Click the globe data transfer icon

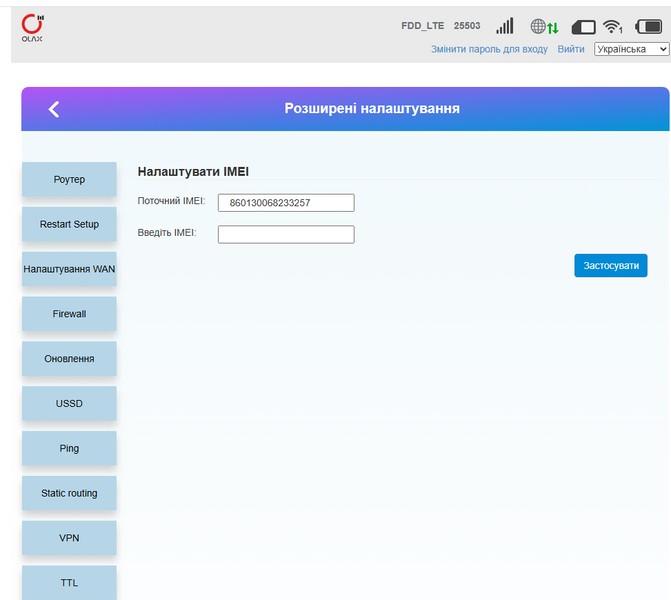544,27
